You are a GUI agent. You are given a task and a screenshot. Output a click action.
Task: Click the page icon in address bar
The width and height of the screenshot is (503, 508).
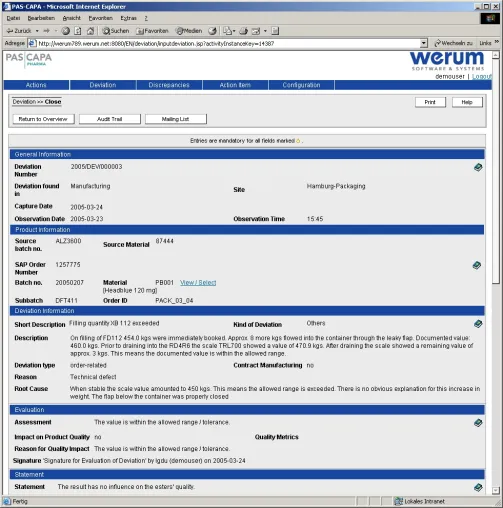[32, 43]
